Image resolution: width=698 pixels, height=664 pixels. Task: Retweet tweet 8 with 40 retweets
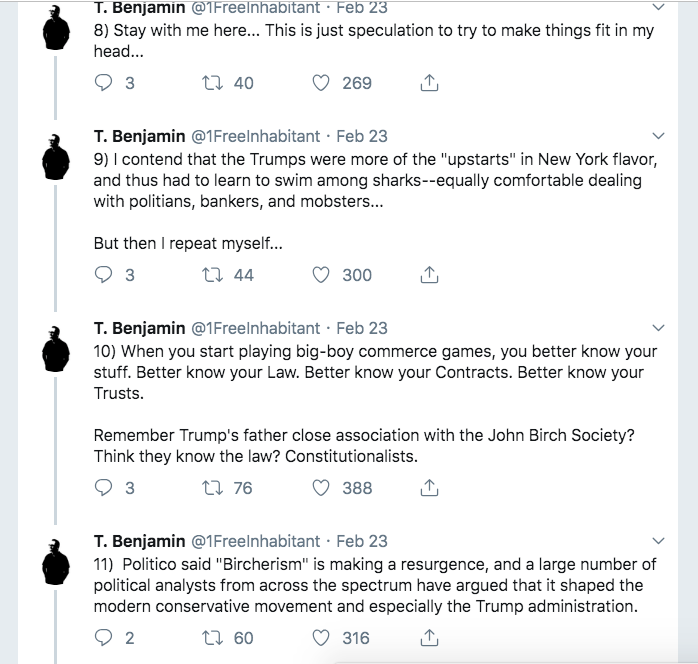click(212, 83)
